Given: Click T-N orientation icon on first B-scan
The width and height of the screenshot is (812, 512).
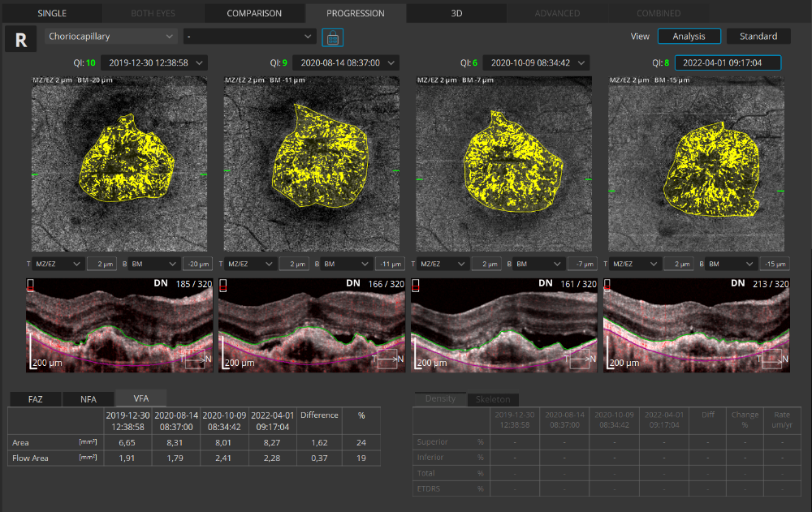Looking at the screenshot, I should pos(195,359).
